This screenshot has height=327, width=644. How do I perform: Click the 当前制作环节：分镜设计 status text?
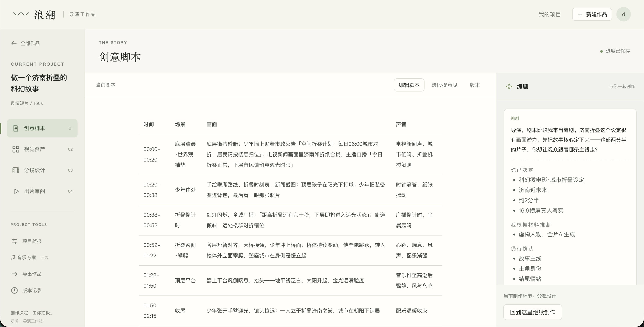530,296
